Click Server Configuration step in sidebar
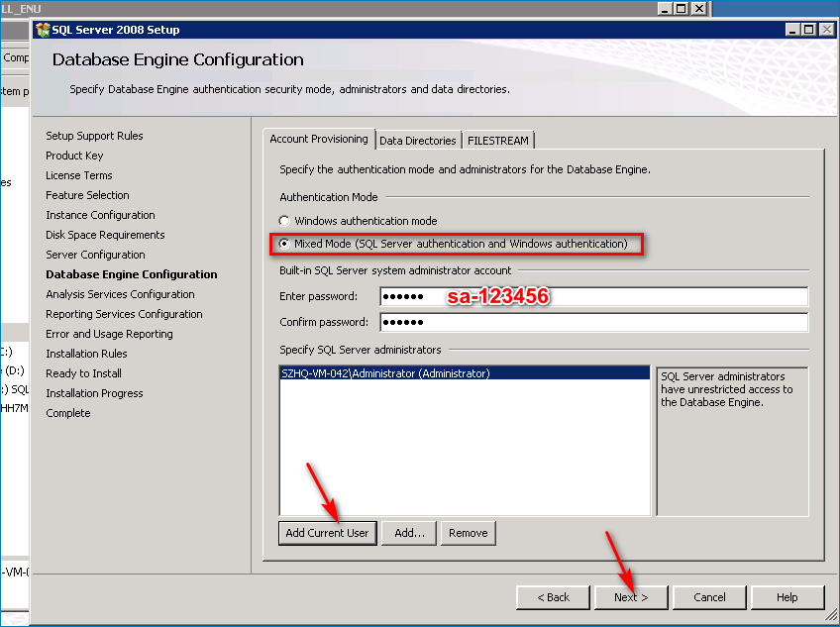The height and width of the screenshot is (627, 840). click(x=95, y=255)
